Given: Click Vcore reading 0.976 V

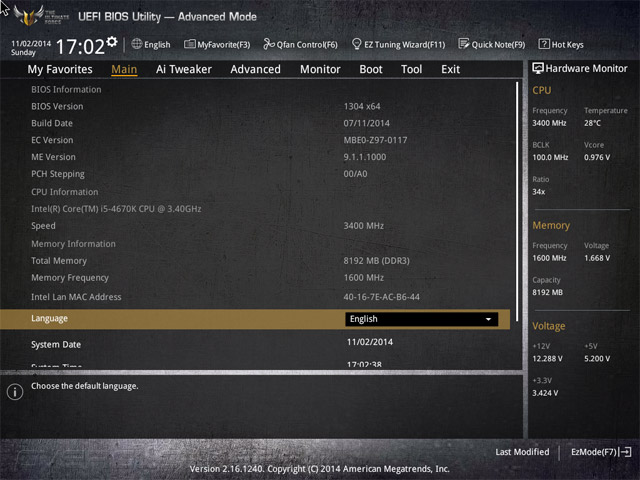Looking at the screenshot, I should click(x=597, y=158).
